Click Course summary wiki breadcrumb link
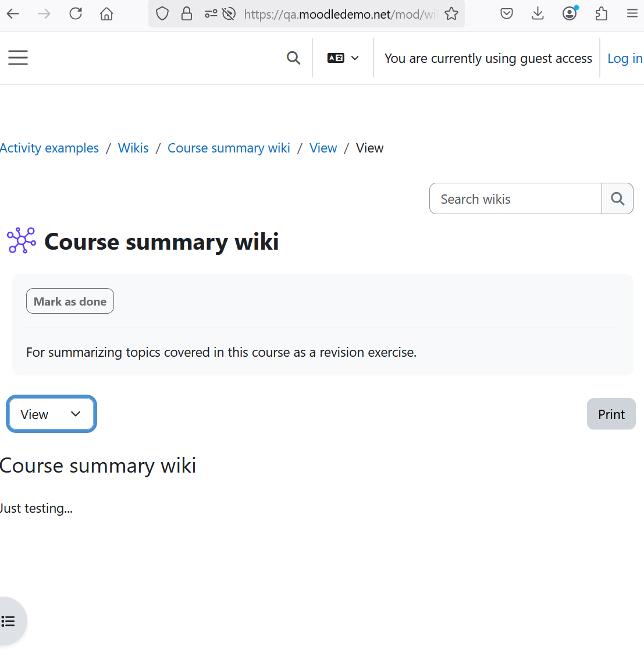 pyautogui.click(x=229, y=148)
